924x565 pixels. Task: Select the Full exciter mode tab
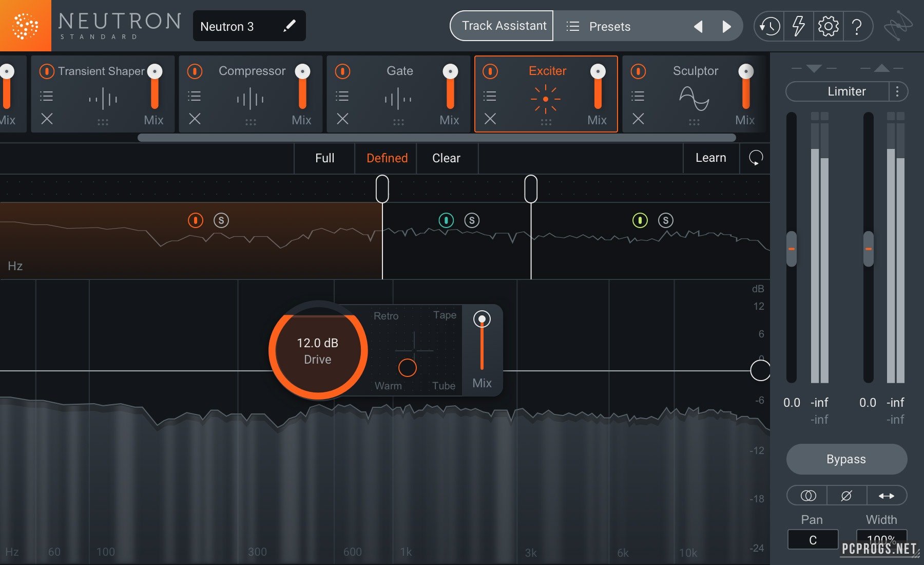[x=324, y=158]
